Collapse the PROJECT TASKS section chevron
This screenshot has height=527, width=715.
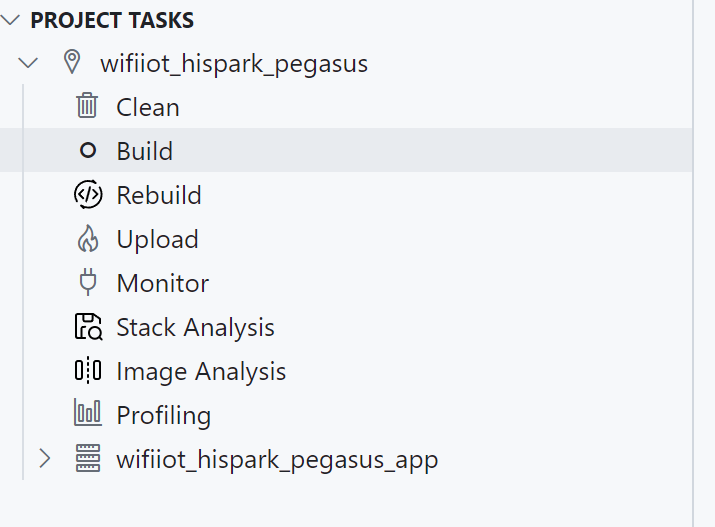pos(10,20)
